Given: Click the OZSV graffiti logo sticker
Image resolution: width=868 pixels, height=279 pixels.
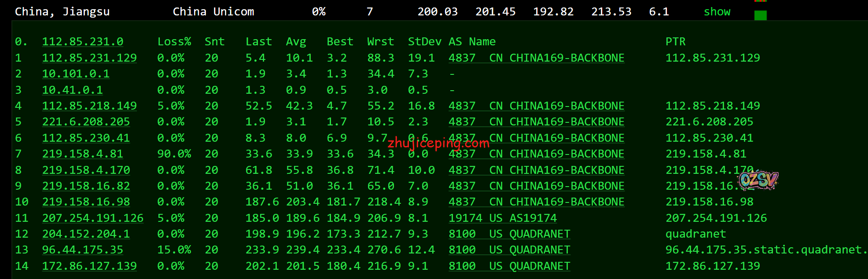Looking at the screenshot, I should (758, 180).
